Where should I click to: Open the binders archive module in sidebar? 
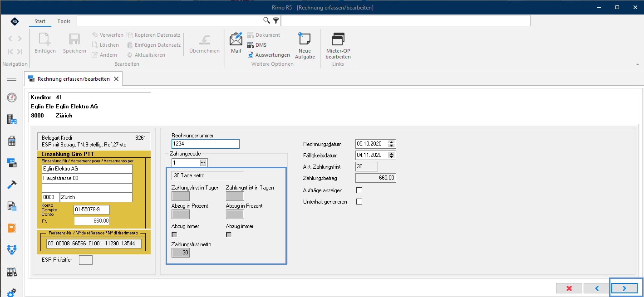[x=12, y=272]
